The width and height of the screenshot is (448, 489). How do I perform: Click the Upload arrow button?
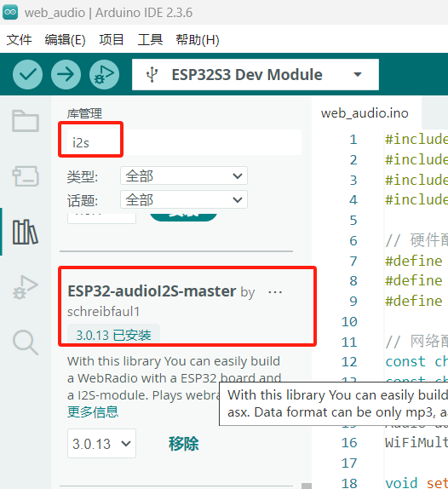tap(66, 74)
